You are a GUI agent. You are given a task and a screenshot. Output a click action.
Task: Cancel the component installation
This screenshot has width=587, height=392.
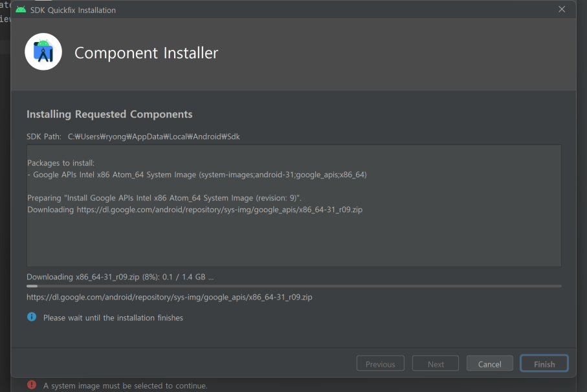pos(490,364)
